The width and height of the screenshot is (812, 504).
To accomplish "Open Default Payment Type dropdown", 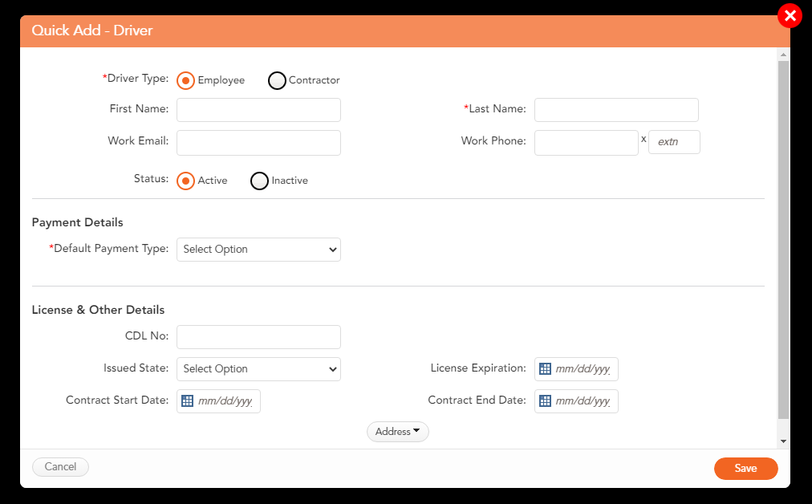I will coord(258,250).
